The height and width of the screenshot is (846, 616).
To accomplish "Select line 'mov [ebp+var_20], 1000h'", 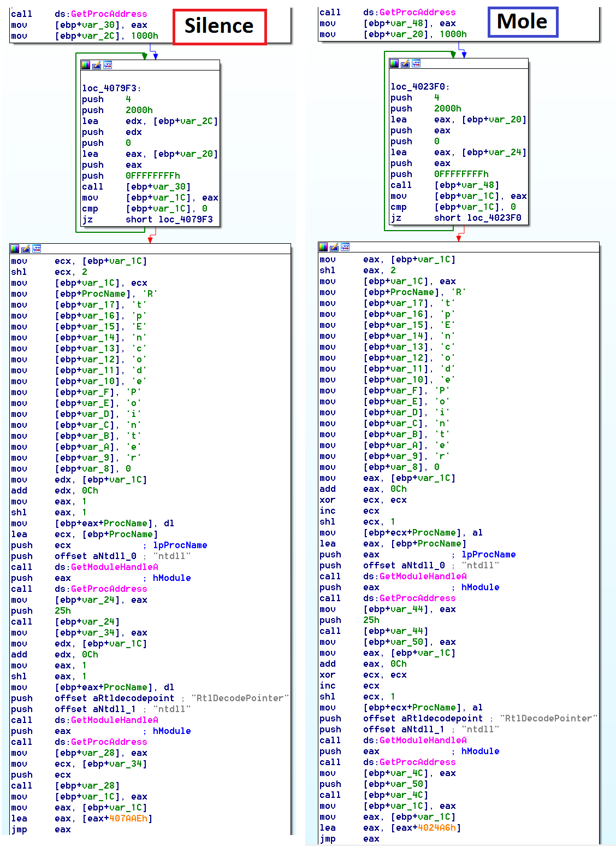I will click(393, 34).
